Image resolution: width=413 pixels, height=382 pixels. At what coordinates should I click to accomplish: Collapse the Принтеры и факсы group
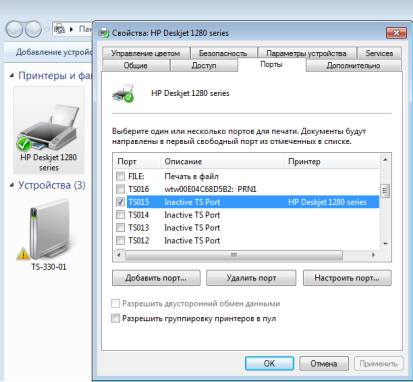pos(12,76)
